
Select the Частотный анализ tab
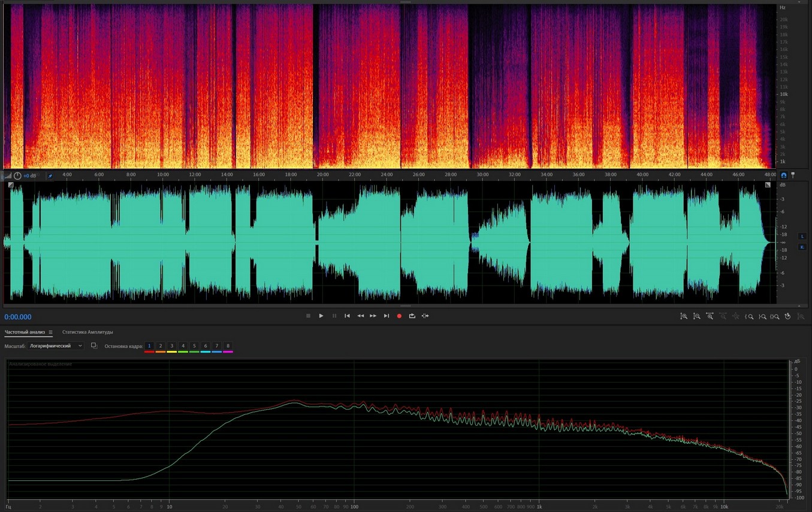(25, 332)
